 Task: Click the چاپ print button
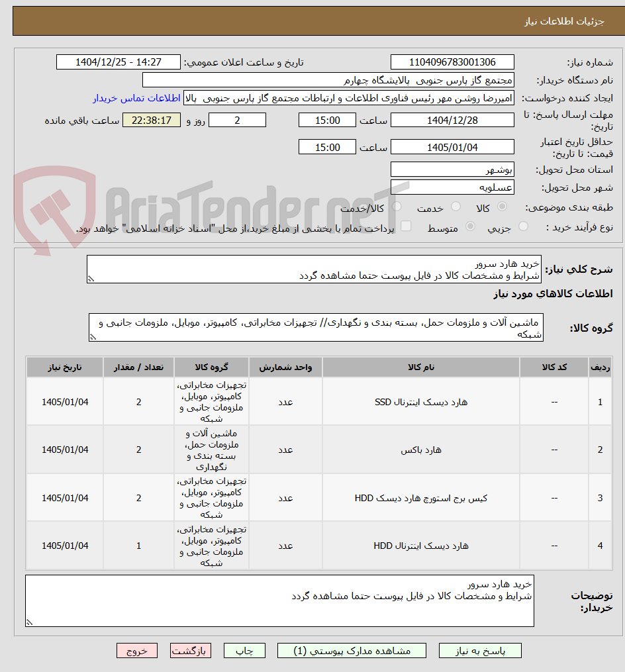pyautogui.click(x=244, y=651)
